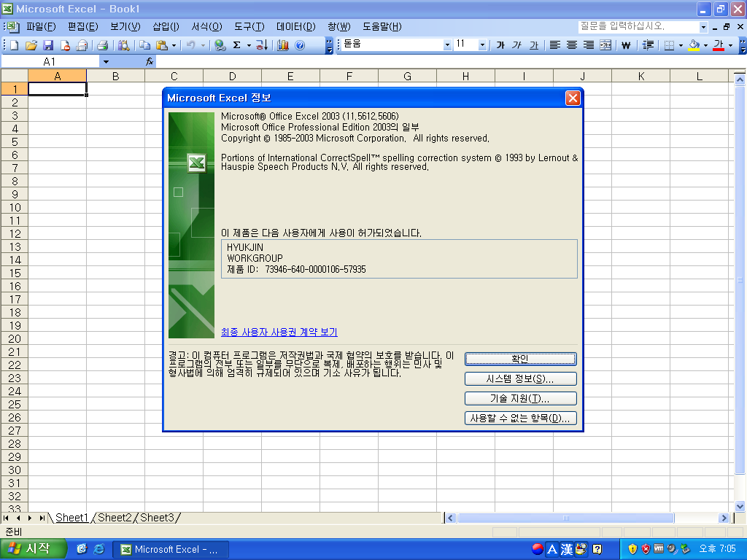Image resolution: width=747 pixels, height=560 pixels.
Task: Open the Windows 시작 button
Action: click(x=34, y=549)
